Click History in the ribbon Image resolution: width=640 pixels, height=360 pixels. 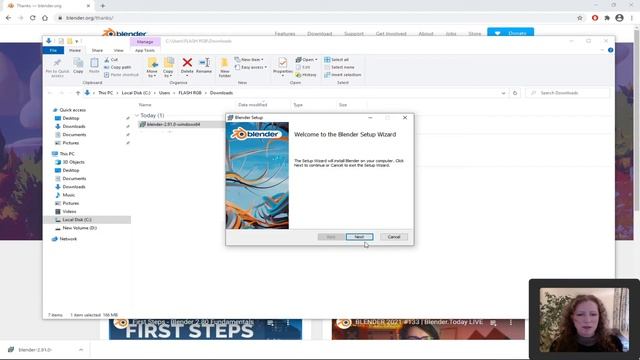coord(306,75)
